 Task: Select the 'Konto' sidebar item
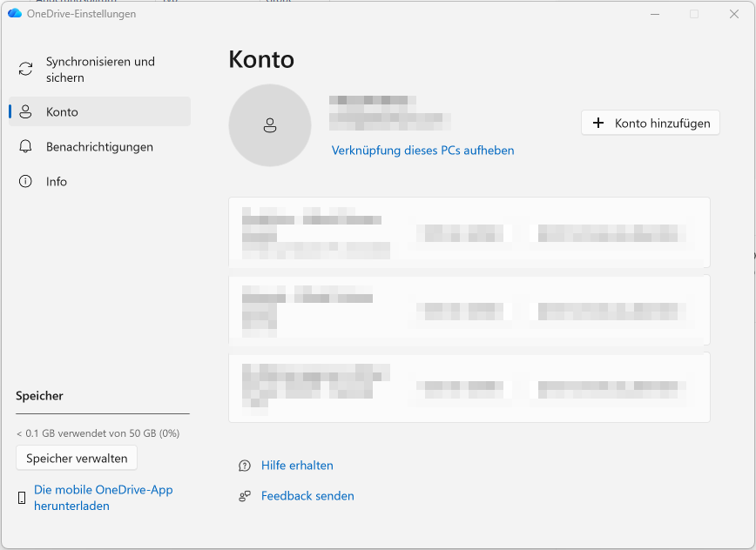pos(62,112)
